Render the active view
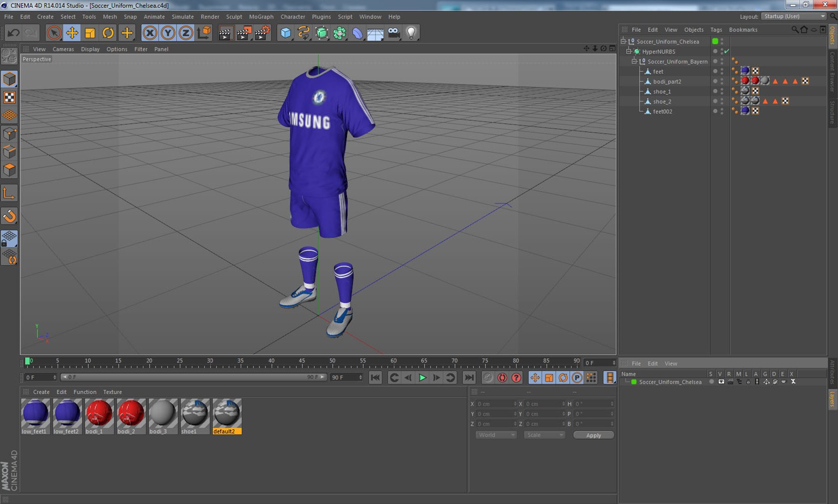 pyautogui.click(x=225, y=33)
